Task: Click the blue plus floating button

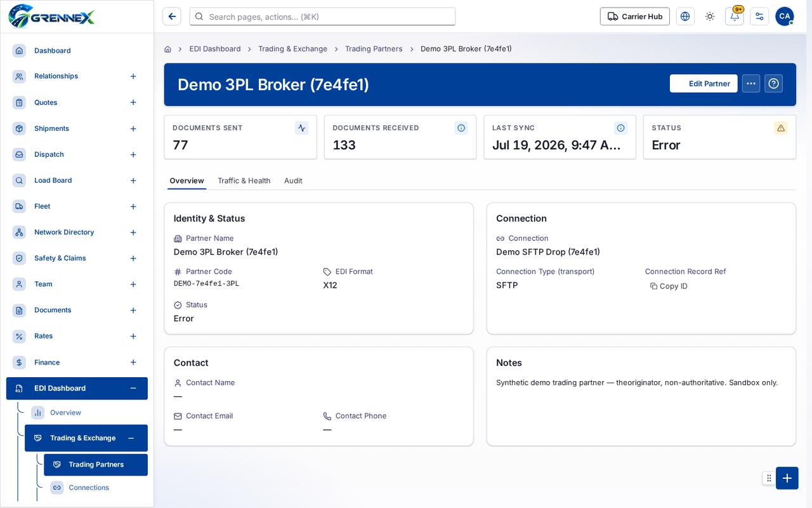Action: tap(787, 478)
